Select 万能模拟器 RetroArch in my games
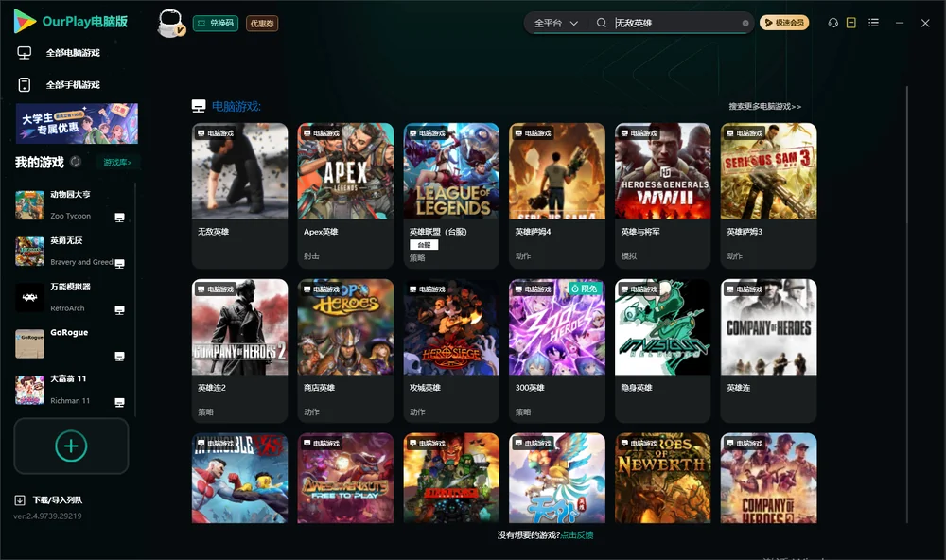 tap(71, 297)
